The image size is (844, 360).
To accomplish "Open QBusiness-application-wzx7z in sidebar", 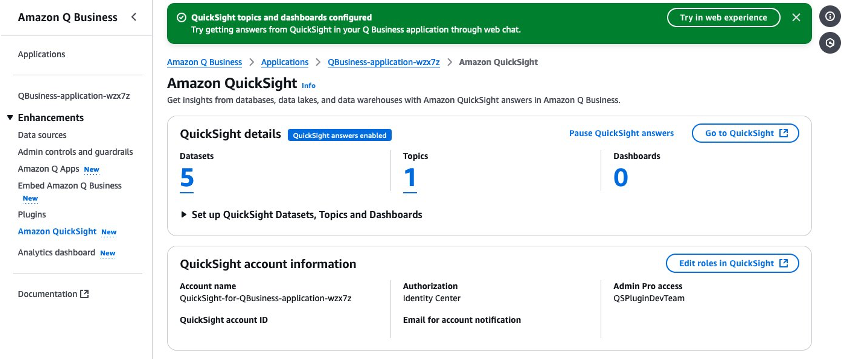I will click(x=74, y=96).
